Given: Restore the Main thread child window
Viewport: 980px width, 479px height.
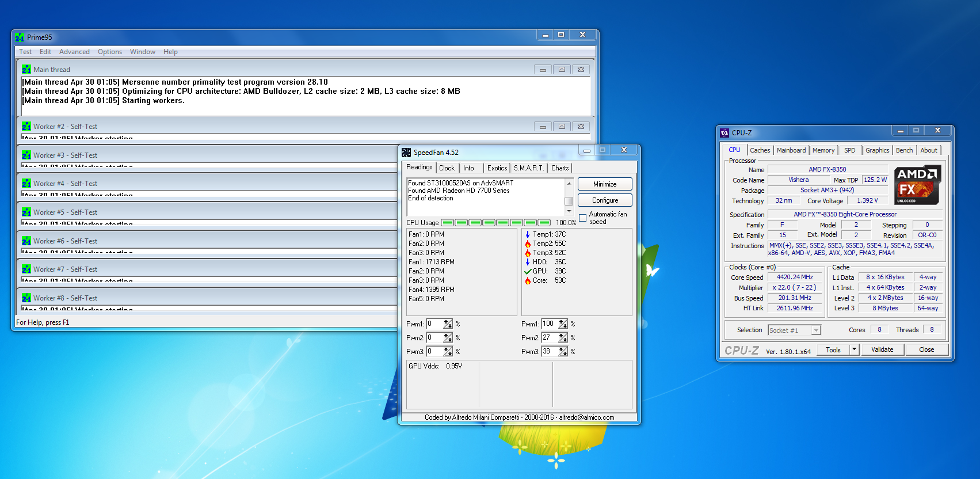Looking at the screenshot, I should point(562,70).
